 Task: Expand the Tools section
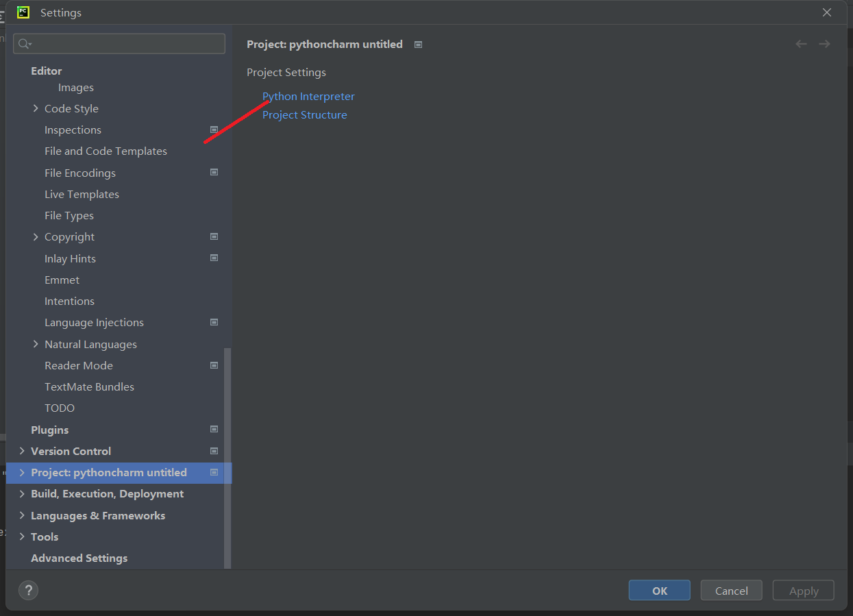tap(22, 537)
